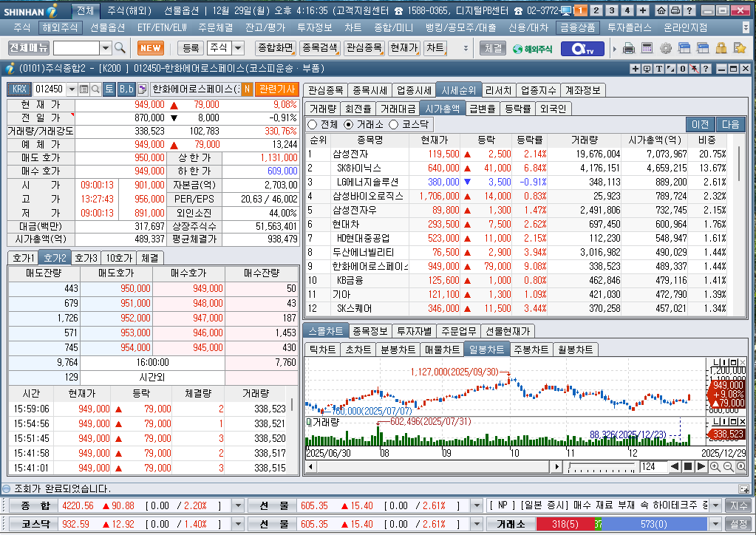Click the stock search magnifier next to code
The height and width of the screenshot is (535, 756).
pyautogui.click(x=95, y=89)
